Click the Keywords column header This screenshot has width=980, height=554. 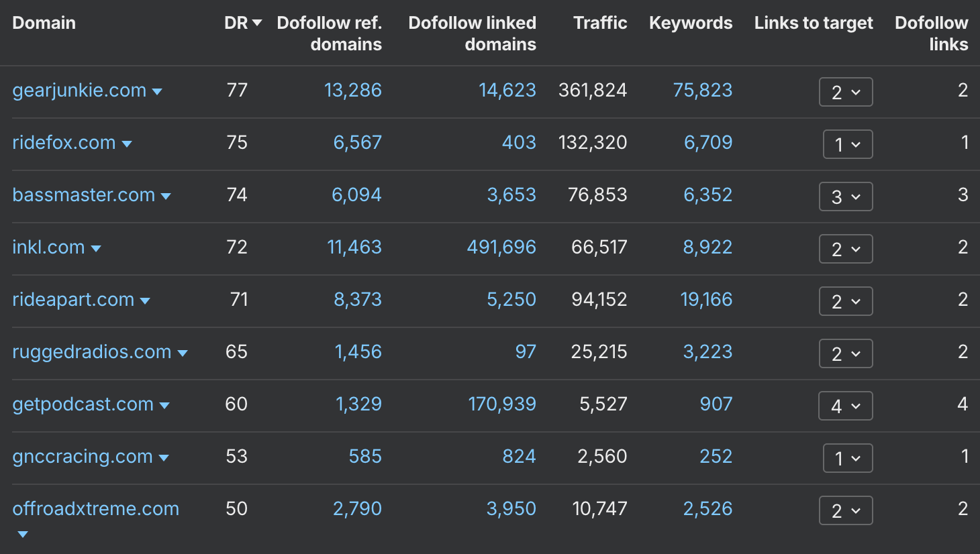[691, 23]
